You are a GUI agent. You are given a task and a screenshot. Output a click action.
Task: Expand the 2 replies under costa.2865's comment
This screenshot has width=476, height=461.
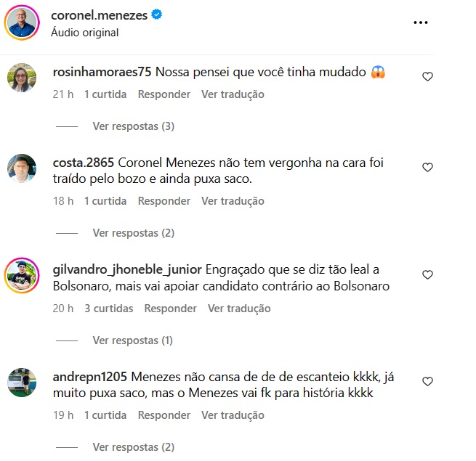pyautogui.click(x=133, y=233)
